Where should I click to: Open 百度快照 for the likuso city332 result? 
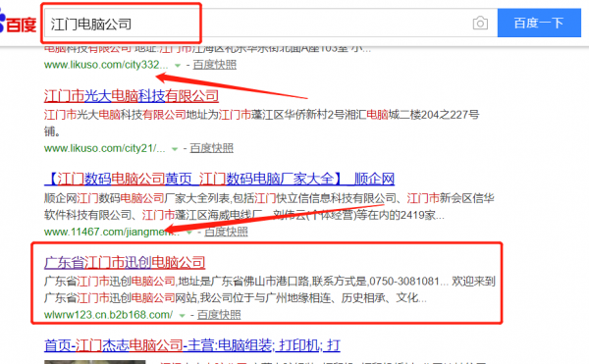[x=214, y=65]
